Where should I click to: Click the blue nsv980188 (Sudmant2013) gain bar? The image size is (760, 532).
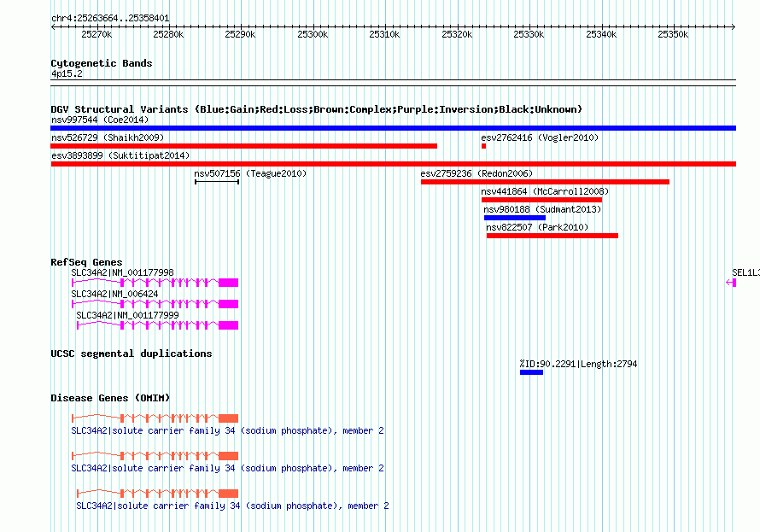pyautogui.click(x=515, y=218)
